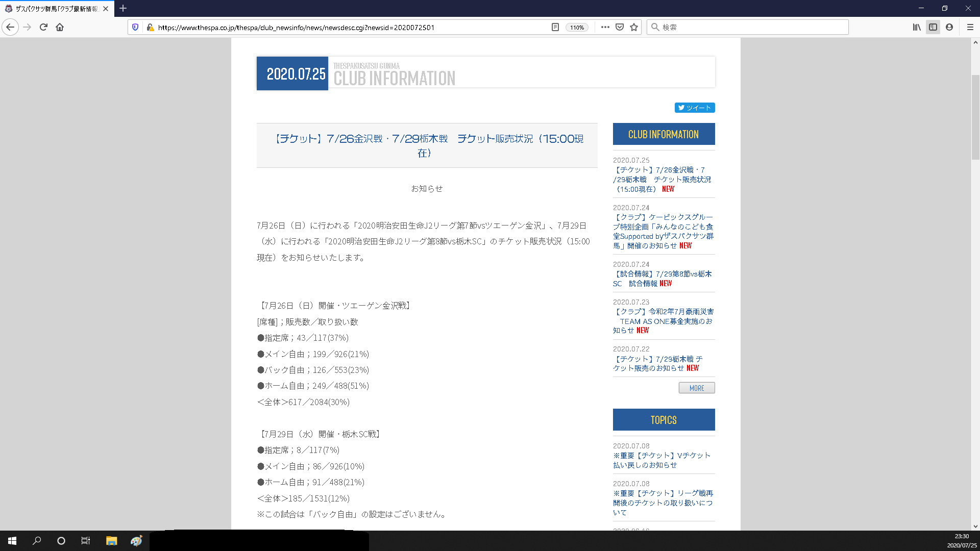Click the 2020.07.25 date badge
Screen dimensions: 980x551
[292, 73]
